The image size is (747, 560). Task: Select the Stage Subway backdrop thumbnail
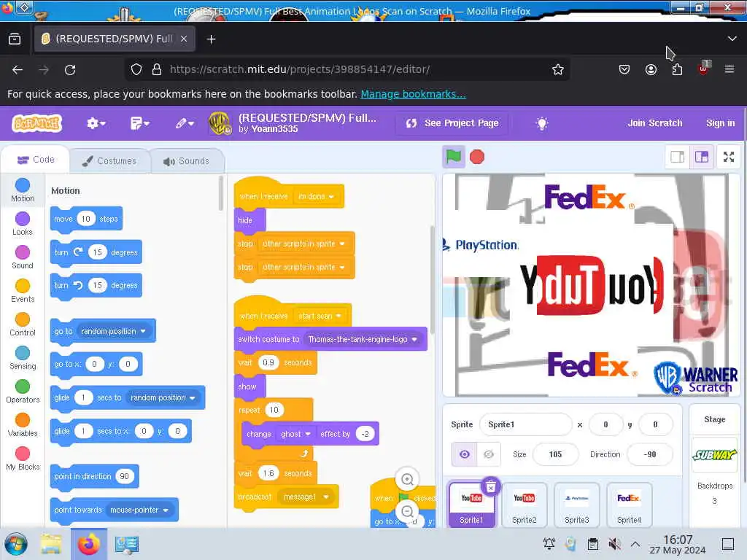(x=714, y=455)
